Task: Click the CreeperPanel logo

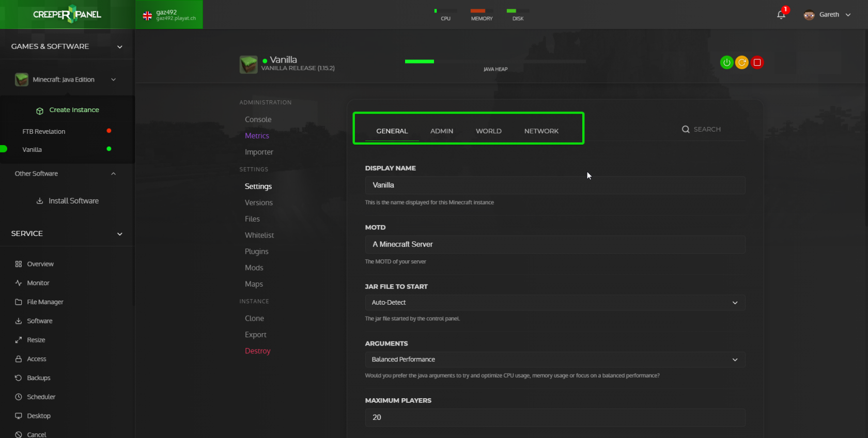Action: [x=67, y=14]
